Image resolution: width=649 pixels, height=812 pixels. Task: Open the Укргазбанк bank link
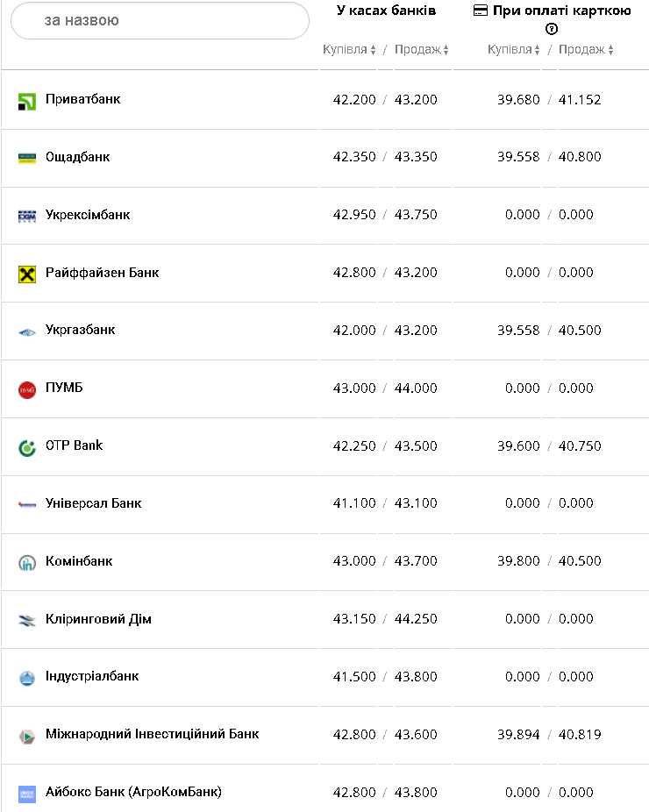[x=81, y=331]
